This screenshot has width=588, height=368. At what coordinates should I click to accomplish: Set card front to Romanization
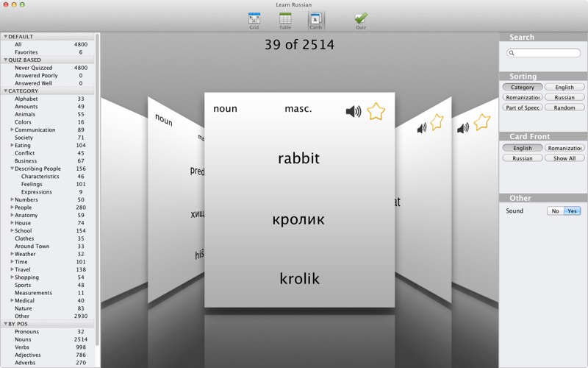[564, 148]
